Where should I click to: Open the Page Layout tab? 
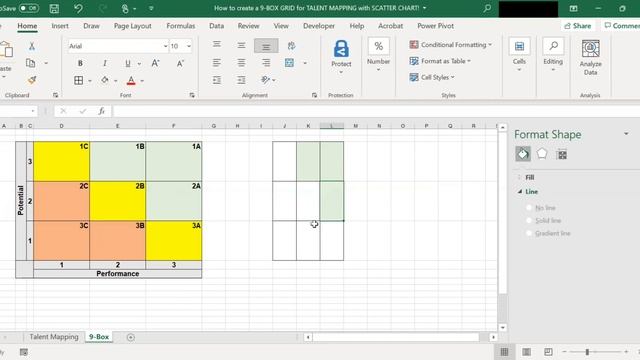click(x=133, y=26)
